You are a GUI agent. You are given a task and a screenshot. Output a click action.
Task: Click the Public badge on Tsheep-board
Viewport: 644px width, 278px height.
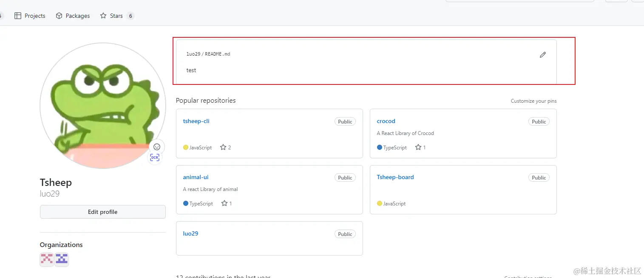pos(539,177)
